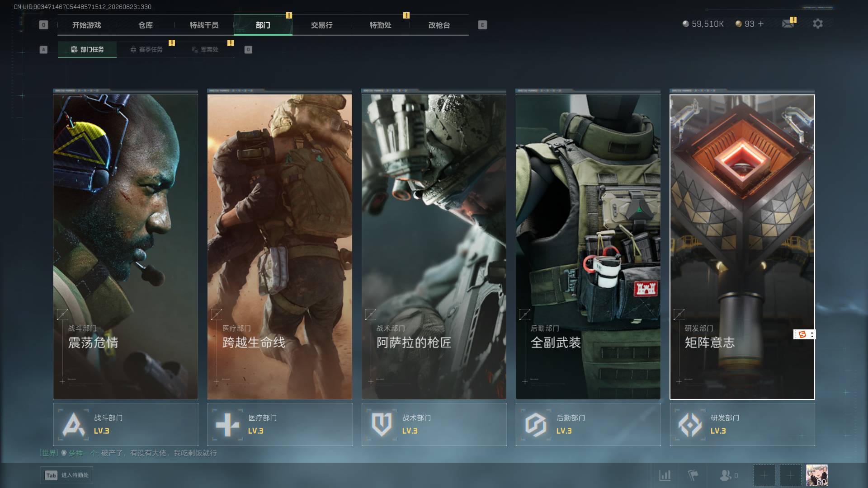The image size is (868, 488).
Task: Click the 研发部门 diamond emblem icon
Action: pyautogui.click(x=690, y=425)
